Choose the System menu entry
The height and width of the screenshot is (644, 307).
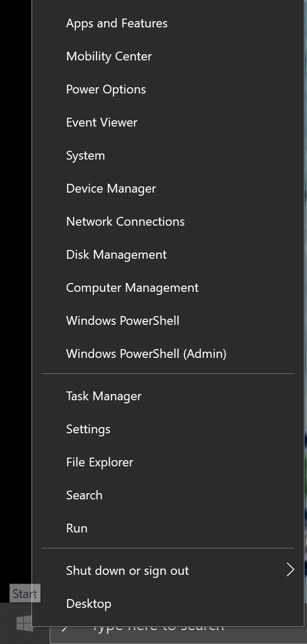tap(168, 155)
